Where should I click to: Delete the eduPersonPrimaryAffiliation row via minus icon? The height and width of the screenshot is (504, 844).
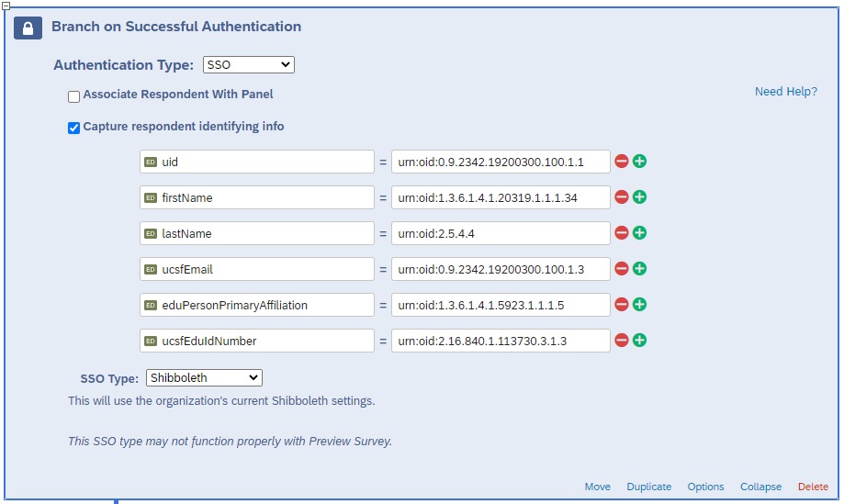click(x=622, y=305)
